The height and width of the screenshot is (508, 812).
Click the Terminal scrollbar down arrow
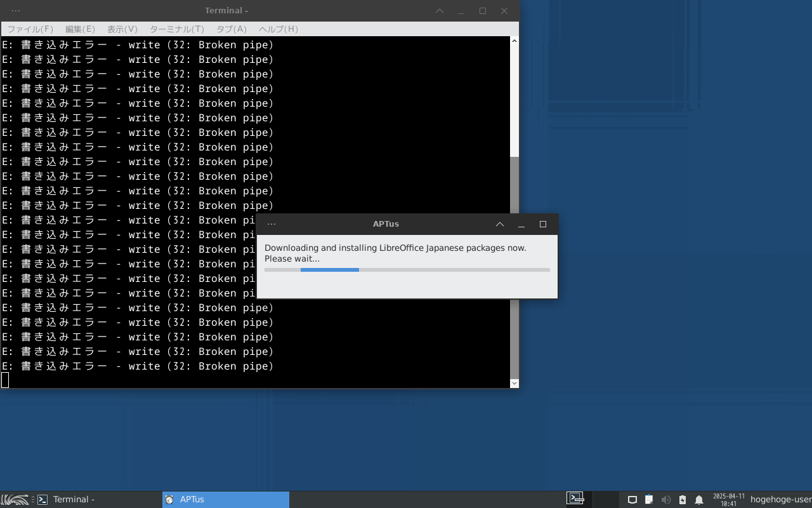[514, 384]
